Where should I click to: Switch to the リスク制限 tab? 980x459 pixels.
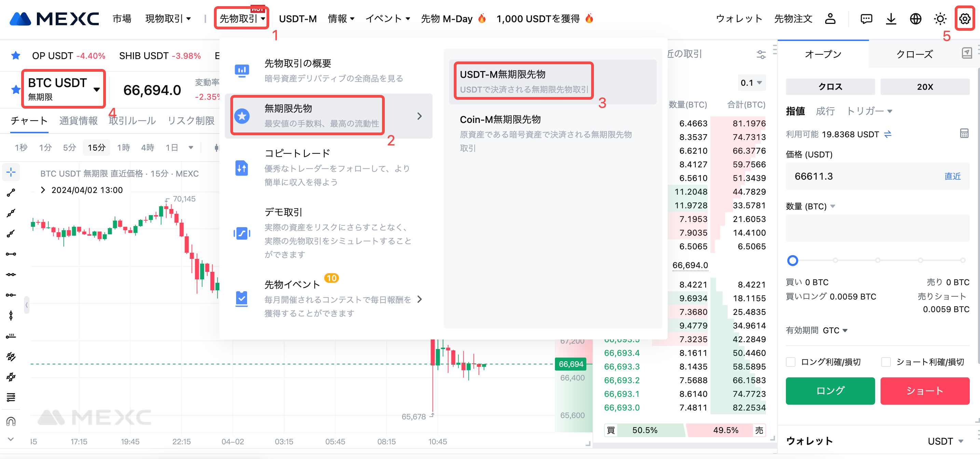191,121
